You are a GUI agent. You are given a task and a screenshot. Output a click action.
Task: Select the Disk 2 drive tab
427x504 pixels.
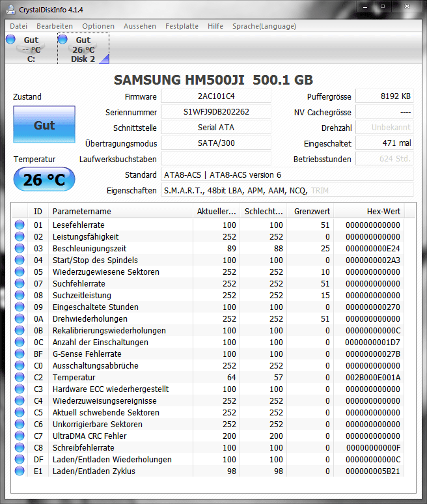pyautogui.click(x=83, y=49)
